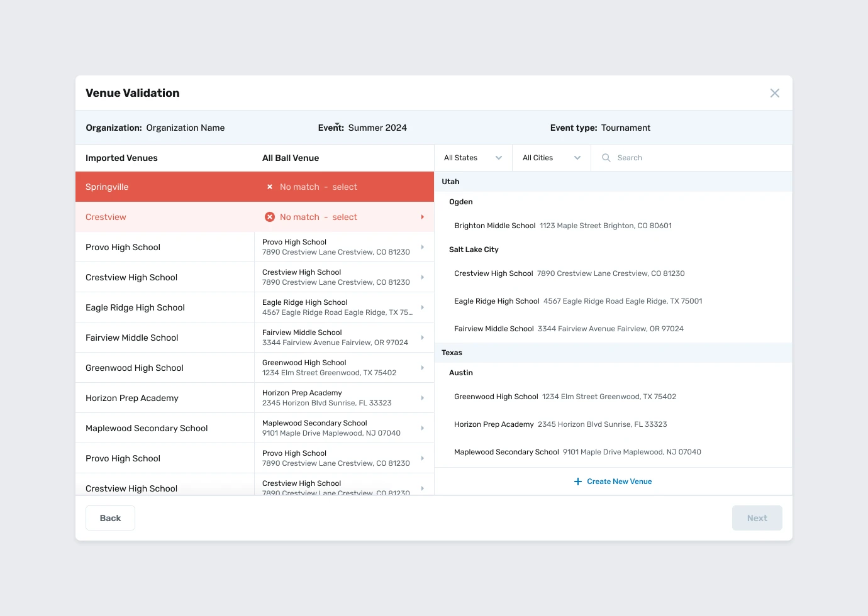The width and height of the screenshot is (868, 616).
Task: Click the Create New Venue link
Action: (619, 481)
